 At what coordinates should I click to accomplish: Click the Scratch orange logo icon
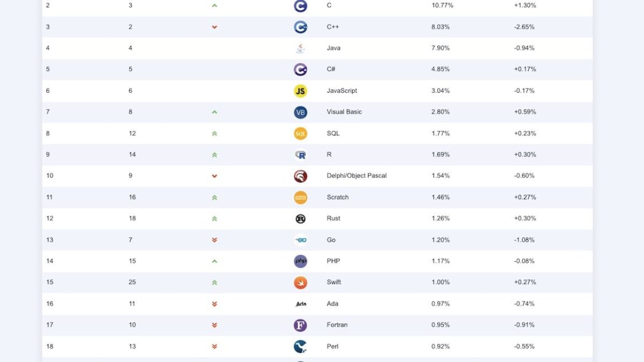tap(301, 197)
